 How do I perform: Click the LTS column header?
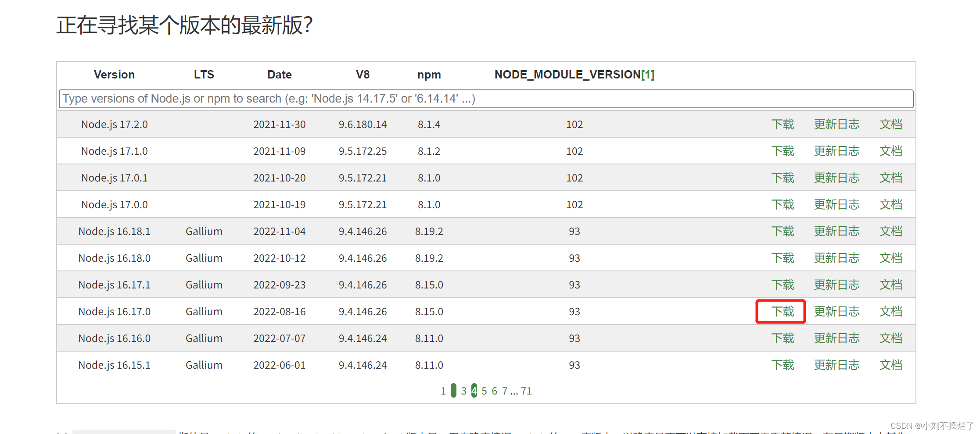204,75
